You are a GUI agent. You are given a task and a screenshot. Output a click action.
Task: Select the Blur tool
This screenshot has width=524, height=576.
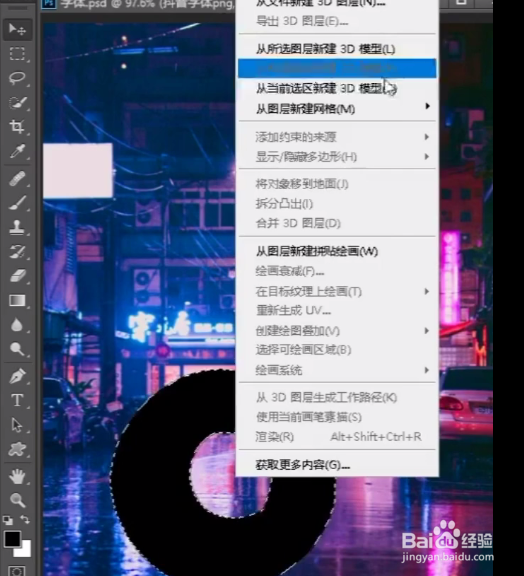[17, 325]
